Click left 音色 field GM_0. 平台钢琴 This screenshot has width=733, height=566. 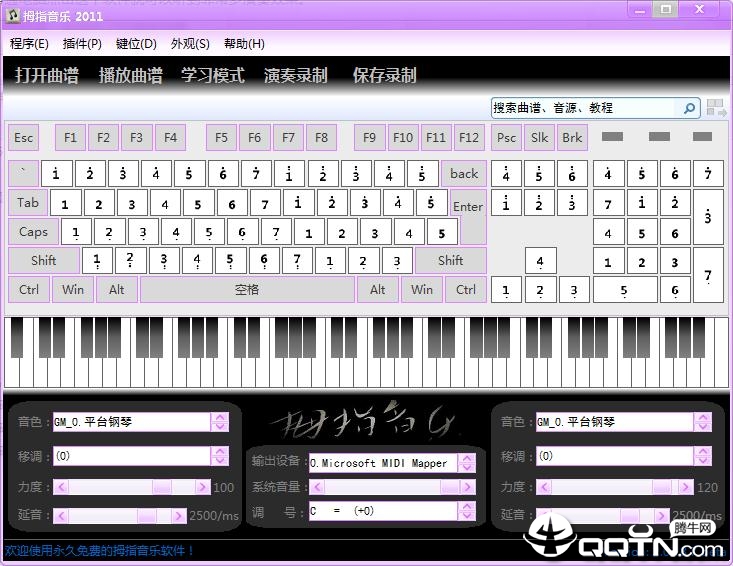[132, 422]
